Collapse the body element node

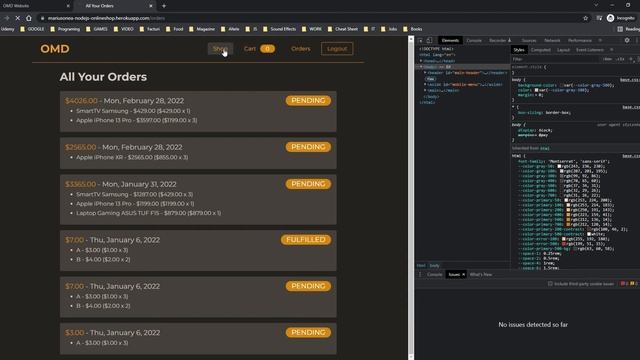(421, 67)
